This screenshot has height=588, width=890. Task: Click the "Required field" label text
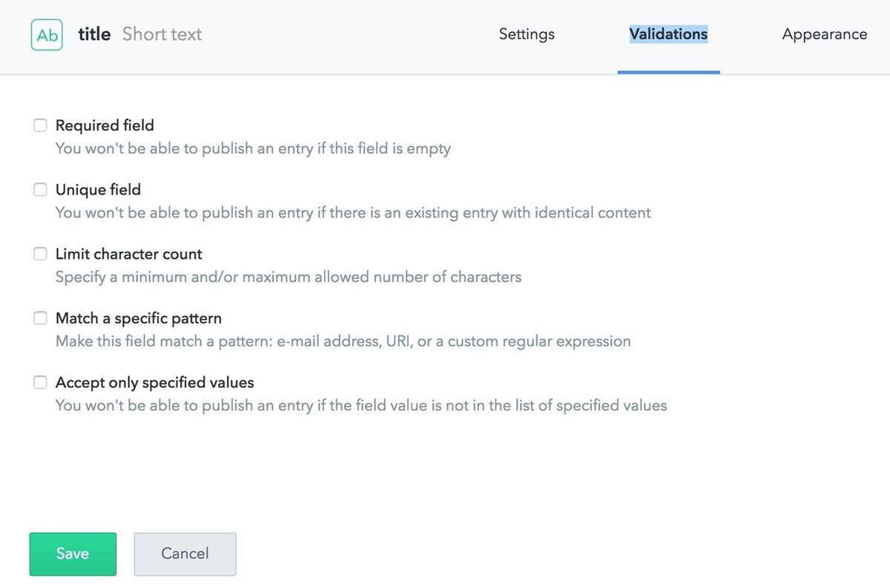pos(105,125)
